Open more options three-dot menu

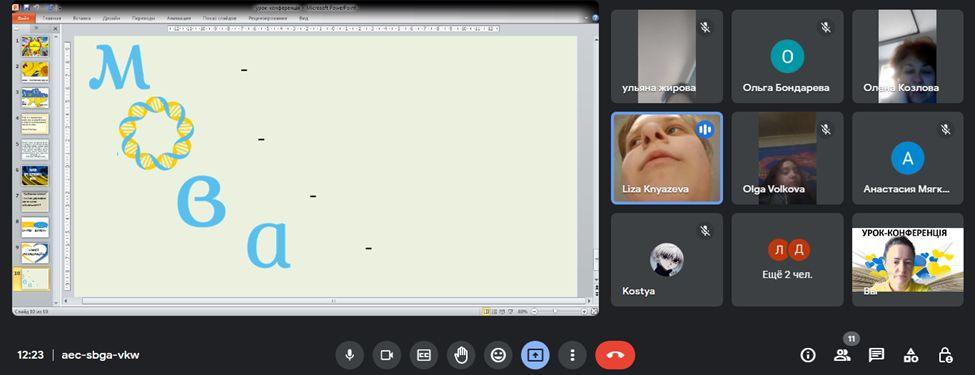point(572,355)
